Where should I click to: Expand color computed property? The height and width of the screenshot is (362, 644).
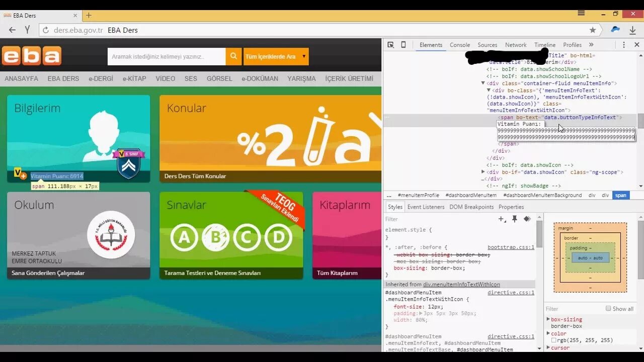(548, 333)
